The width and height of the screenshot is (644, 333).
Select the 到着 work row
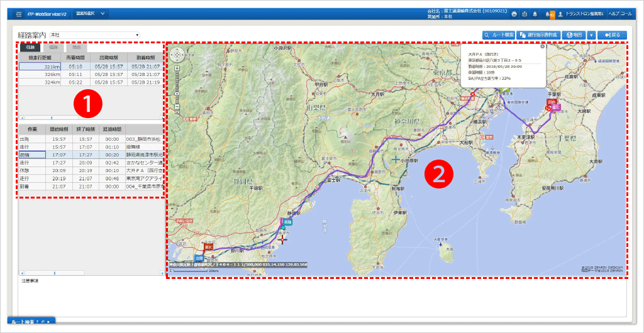(x=91, y=186)
